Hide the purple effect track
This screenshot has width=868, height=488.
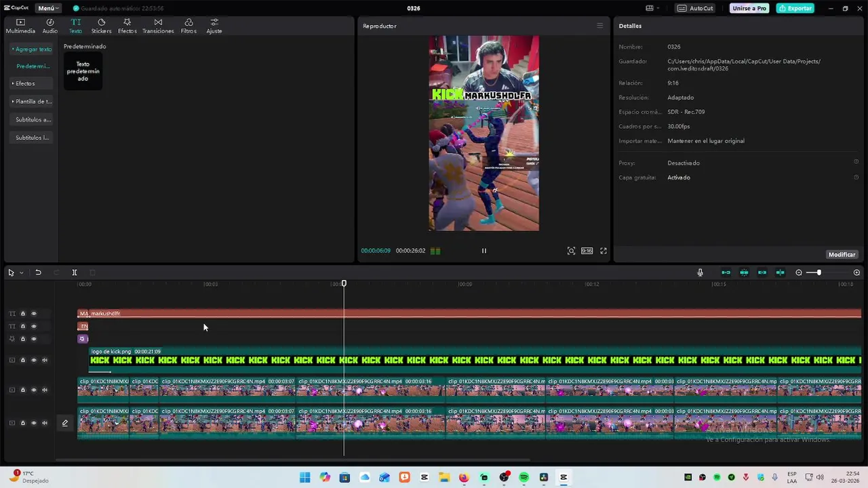click(34, 339)
